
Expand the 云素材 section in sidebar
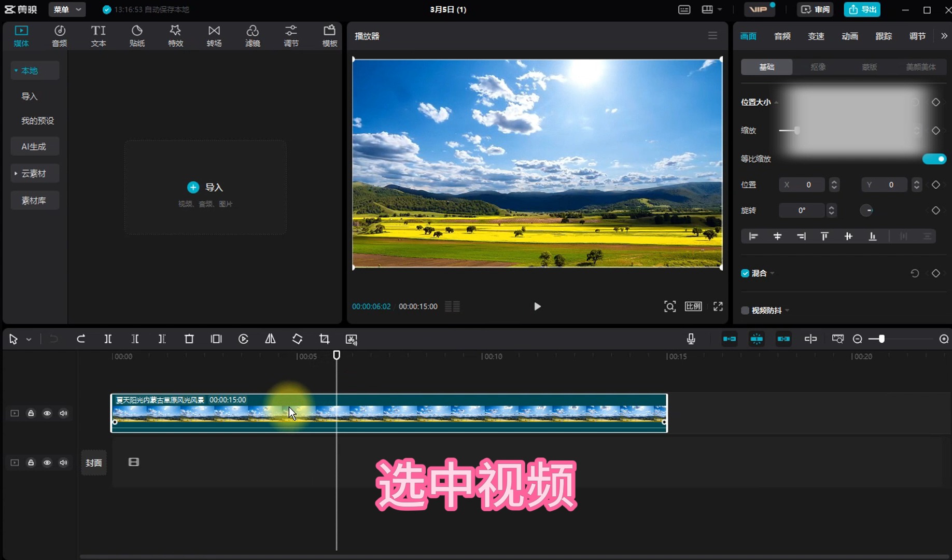(x=34, y=173)
